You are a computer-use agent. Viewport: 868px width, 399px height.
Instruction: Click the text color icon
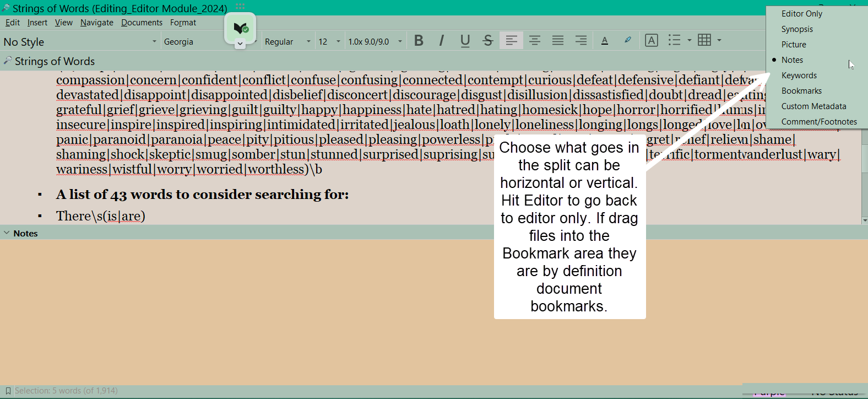[x=605, y=41]
